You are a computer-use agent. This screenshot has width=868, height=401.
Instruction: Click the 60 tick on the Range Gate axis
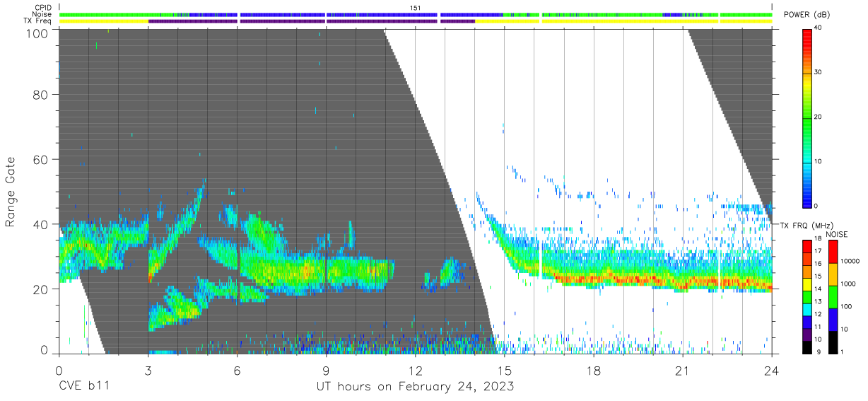[x=42, y=159]
